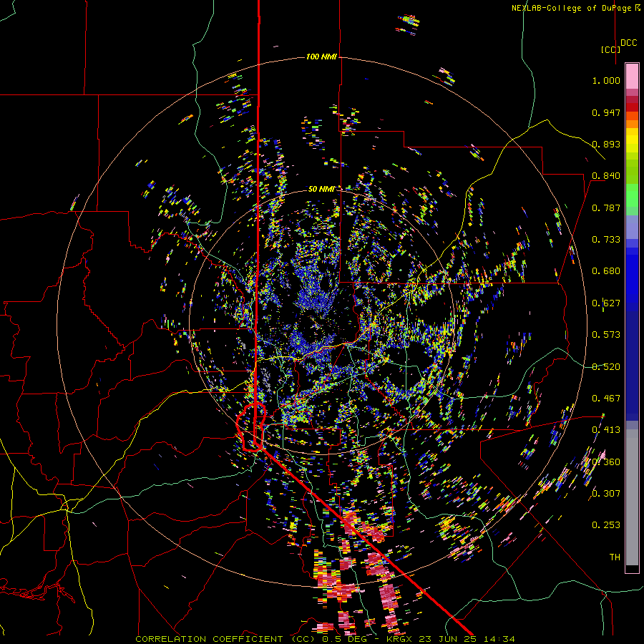Click the [CC] legend unit label

[611, 49]
